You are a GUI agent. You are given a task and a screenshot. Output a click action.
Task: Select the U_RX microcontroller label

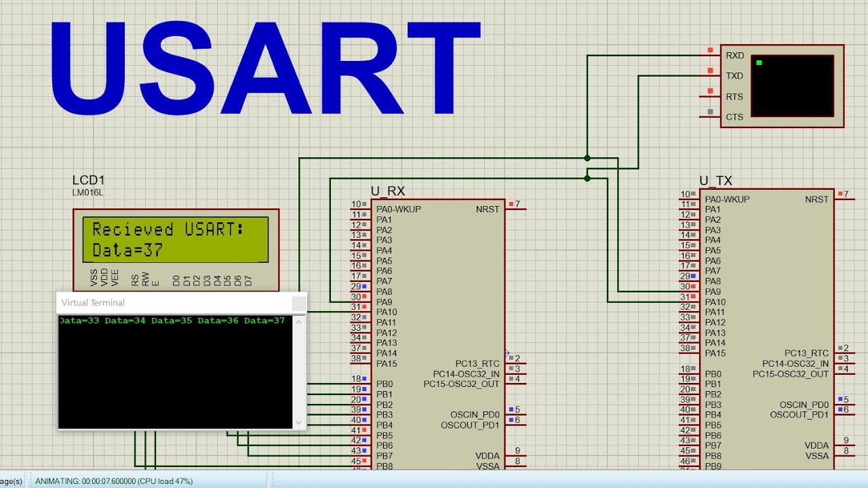(388, 192)
